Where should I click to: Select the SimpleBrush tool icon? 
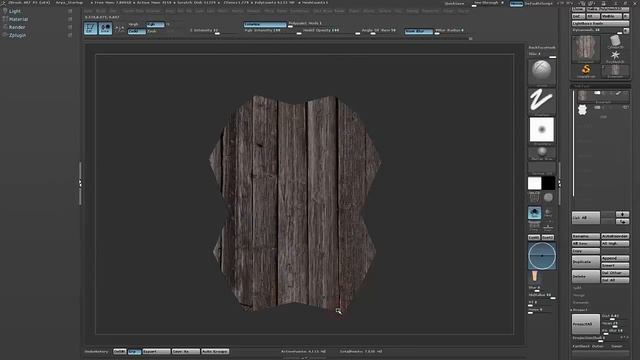click(x=586, y=70)
